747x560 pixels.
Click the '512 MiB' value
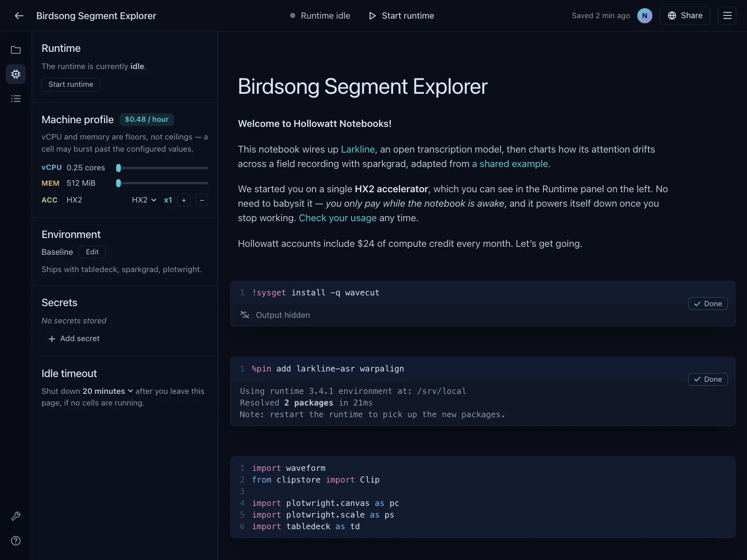coord(81,183)
